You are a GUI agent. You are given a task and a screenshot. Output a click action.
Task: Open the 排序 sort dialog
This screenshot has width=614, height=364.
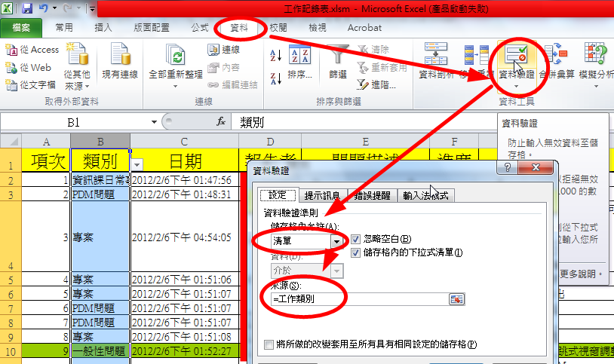pos(300,62)
